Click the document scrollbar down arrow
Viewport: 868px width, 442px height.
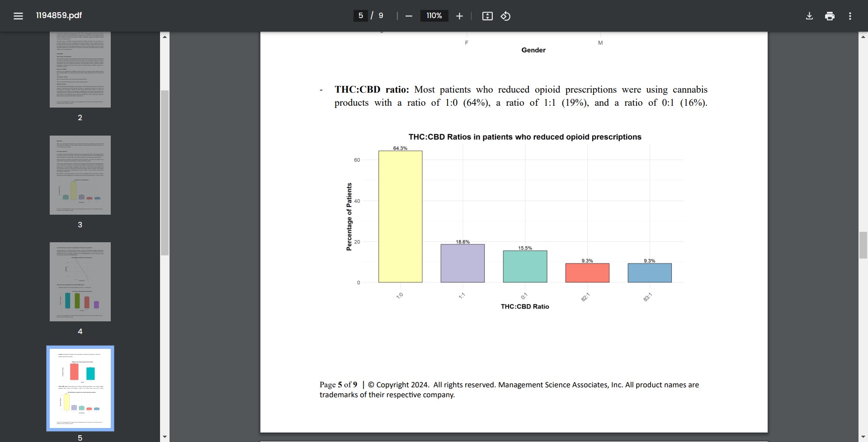[x=863, y=437]
